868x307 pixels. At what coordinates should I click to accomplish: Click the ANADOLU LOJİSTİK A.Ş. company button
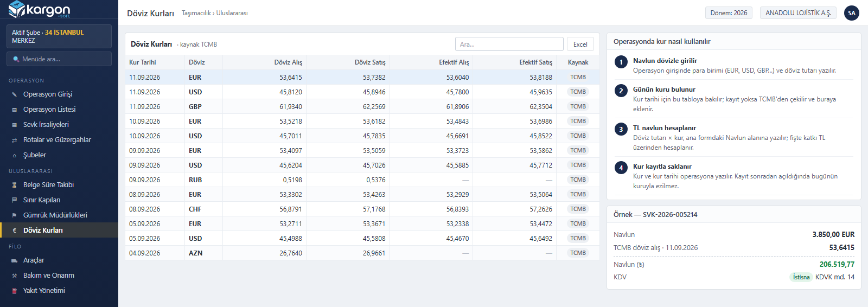coord(798,13)
